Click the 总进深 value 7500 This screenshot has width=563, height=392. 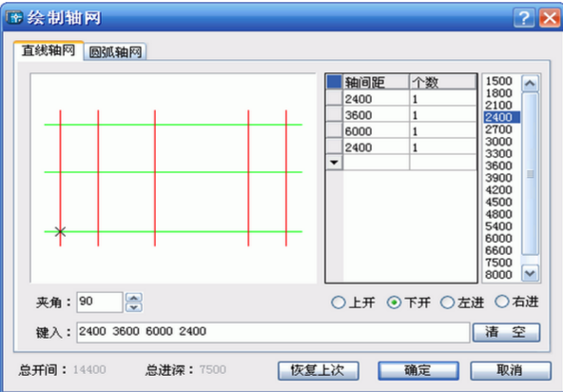point(213,369)
